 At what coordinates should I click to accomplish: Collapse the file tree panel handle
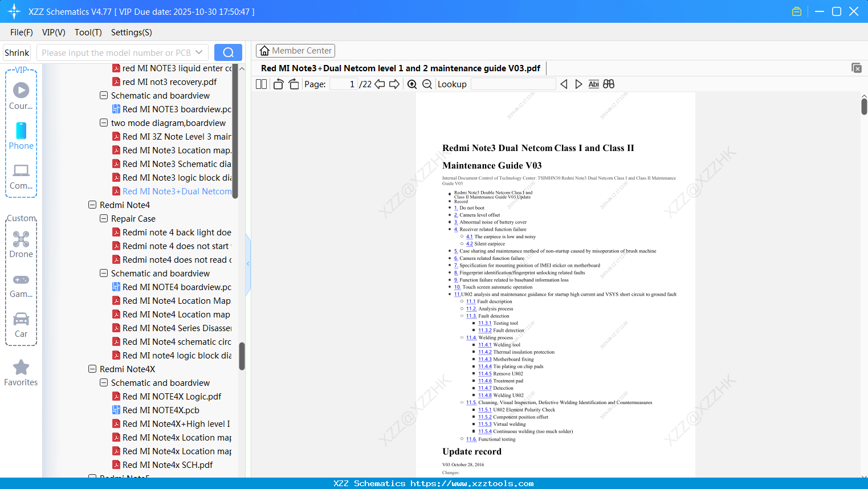[248, 264]
